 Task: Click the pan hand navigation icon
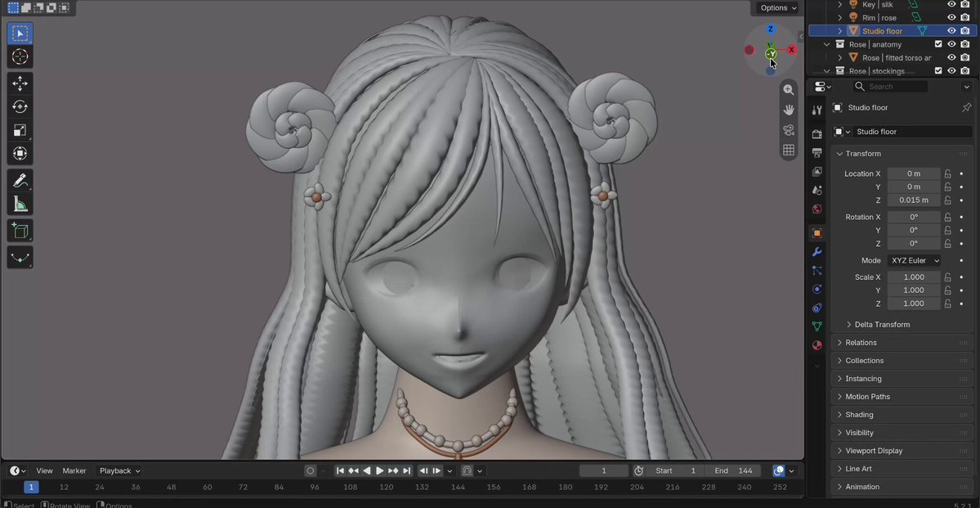(x=789, y=110)
